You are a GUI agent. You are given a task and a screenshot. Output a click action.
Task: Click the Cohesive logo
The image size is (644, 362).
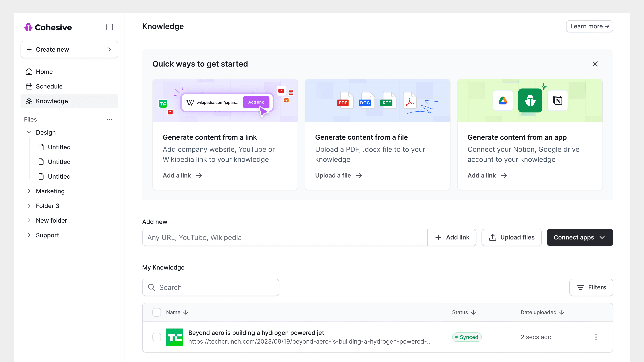[x=48, y=27]
